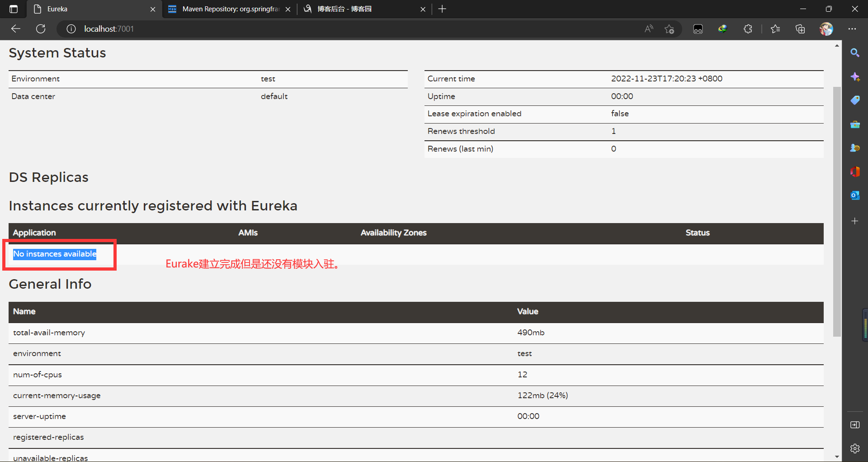Click the Application column header
The width and height of the screenshot is (868, 462).
click(x=34, y=233)
